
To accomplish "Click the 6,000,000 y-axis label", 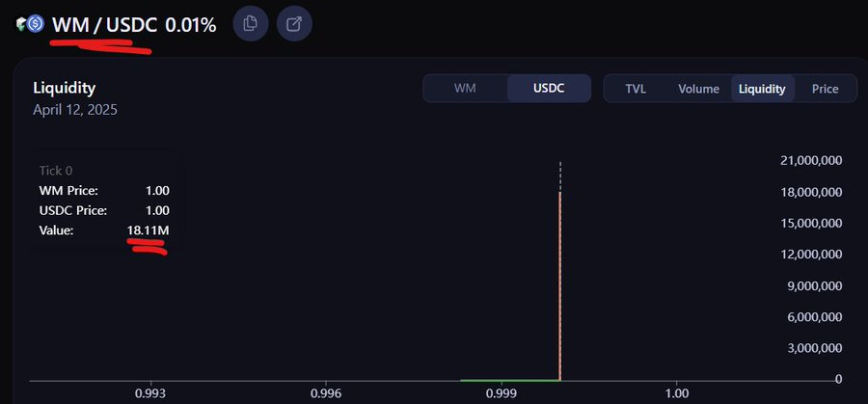I will click(815, 316).
